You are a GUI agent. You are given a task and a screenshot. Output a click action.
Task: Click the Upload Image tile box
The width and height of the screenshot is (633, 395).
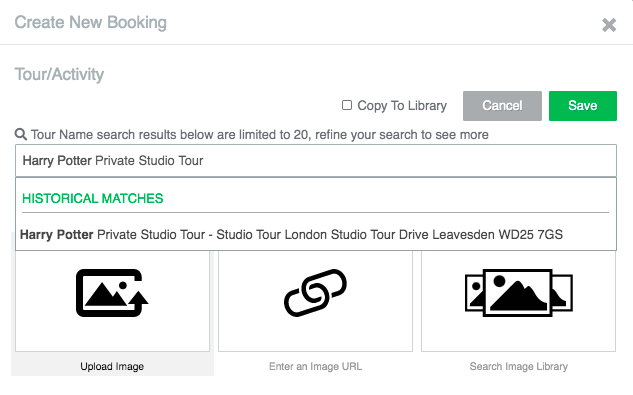[112, 301]
